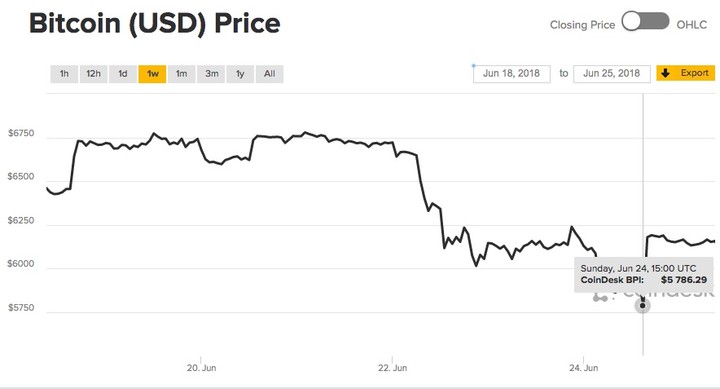Select the highlighted 1w range
Screen dimensions: 720x389
click(x=152, y=74)
